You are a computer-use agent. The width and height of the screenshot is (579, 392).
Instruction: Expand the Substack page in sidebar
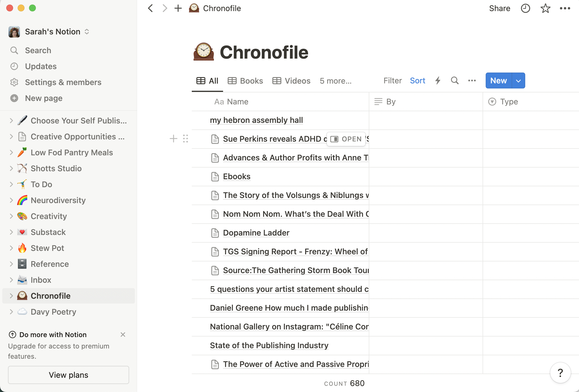[11, 232]
